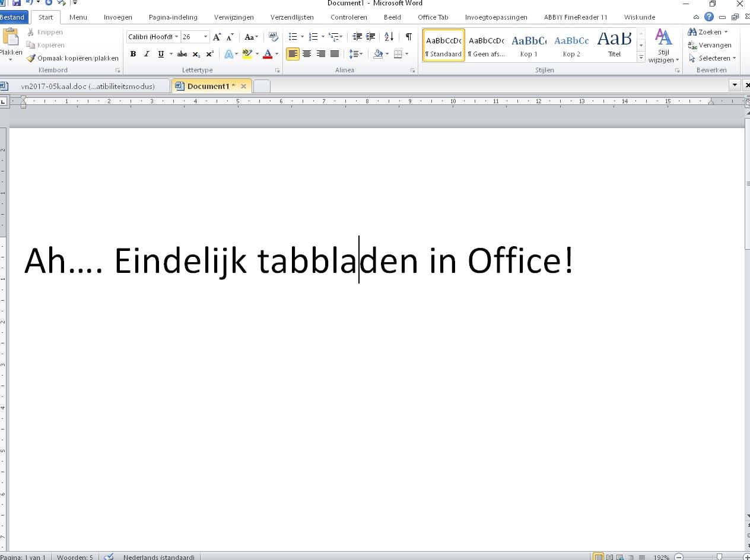
Task: Toggle underline formatting
Action: (x=160, y=54)
